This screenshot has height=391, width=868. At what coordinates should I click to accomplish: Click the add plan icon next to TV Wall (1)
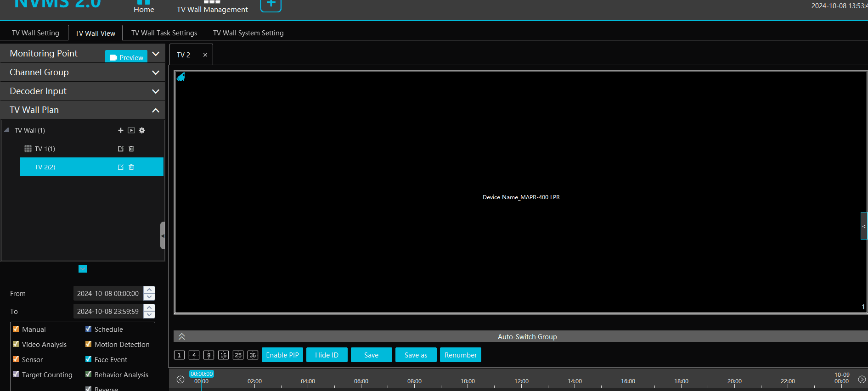(x=121, y=130)
